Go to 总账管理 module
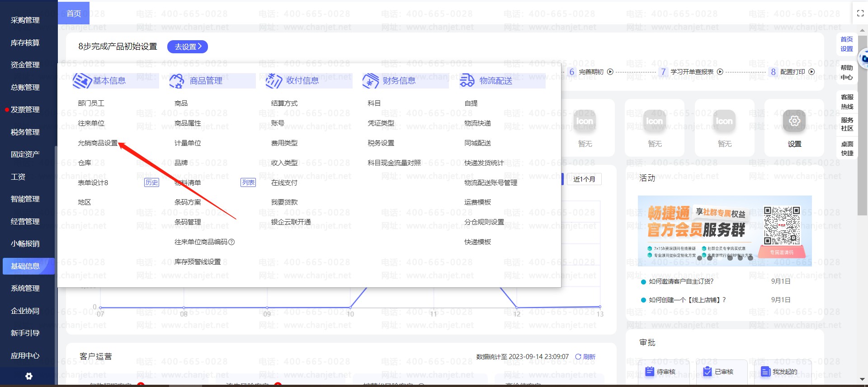The height and width of the screenshot is (387, 868). pyautogui.click(x=25, y=88)
